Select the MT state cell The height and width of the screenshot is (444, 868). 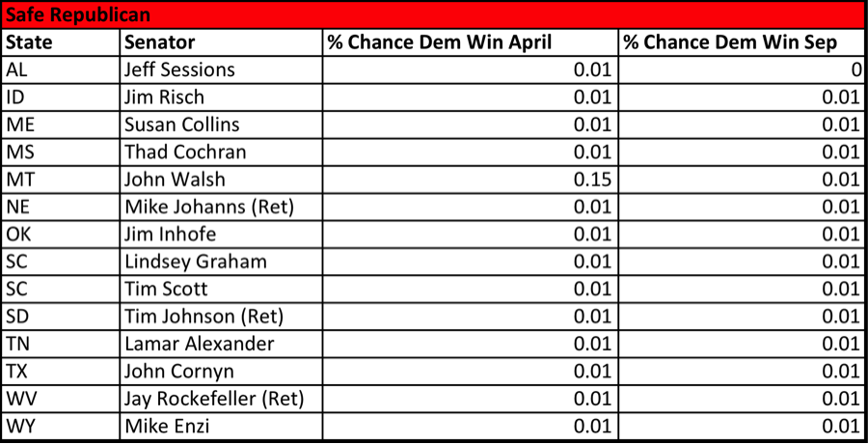coord(61,180)
